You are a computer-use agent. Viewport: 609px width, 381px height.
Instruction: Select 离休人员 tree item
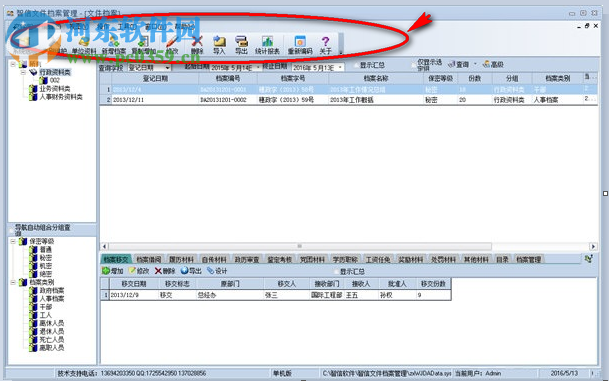(x=52, y=323)
